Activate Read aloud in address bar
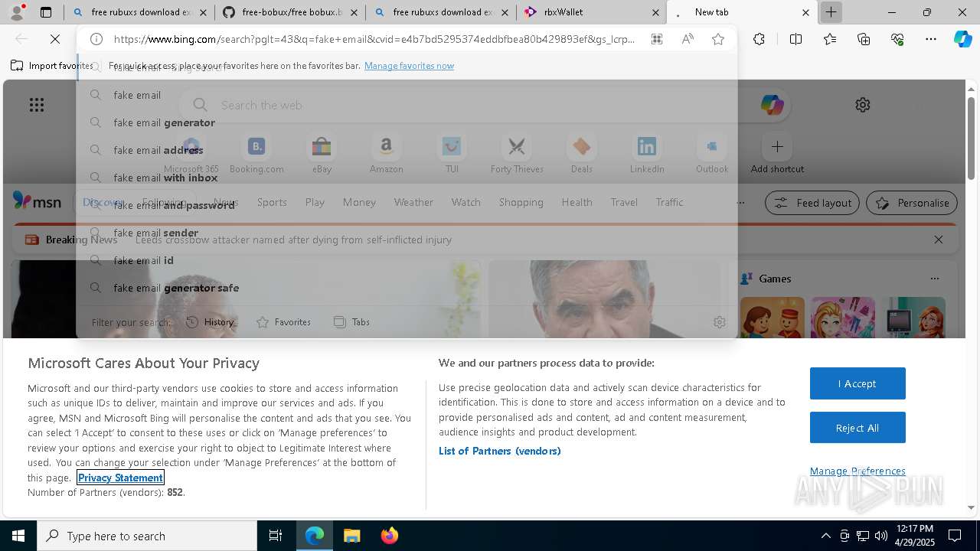This screenshot has height=551, width=980. pos(688,39)
